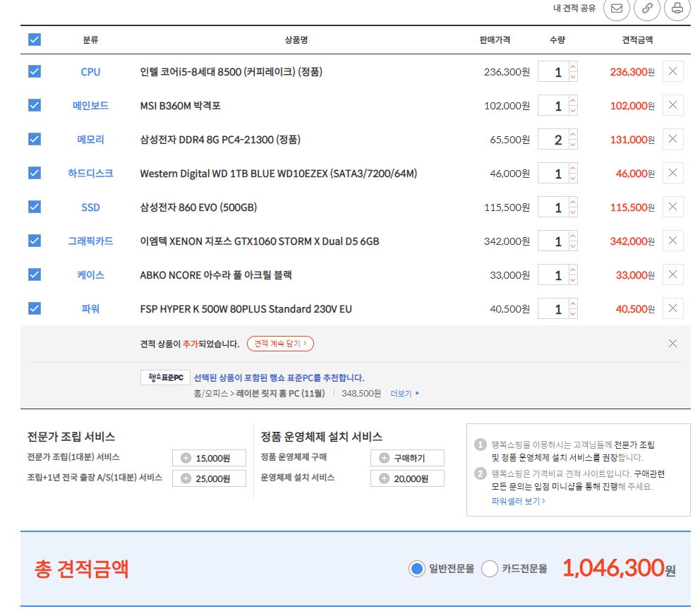Open the 파워셀러 보기 link
The height and width of the screenshot is (616, 700).
518,501
